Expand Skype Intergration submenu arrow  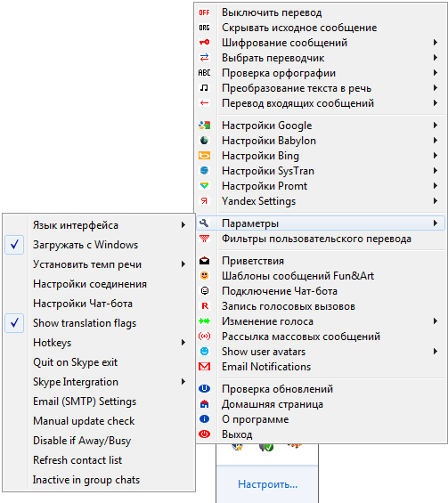[x=183, y=381]
